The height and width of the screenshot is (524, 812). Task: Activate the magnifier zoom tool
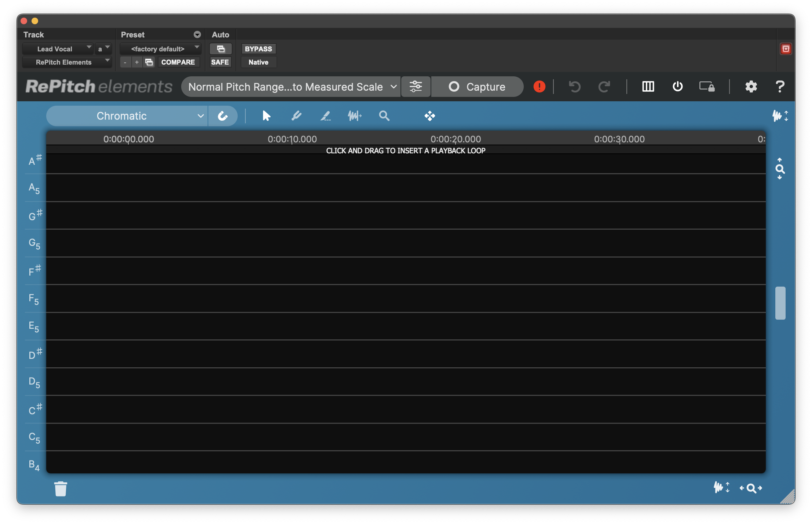[x=384, y=116]
